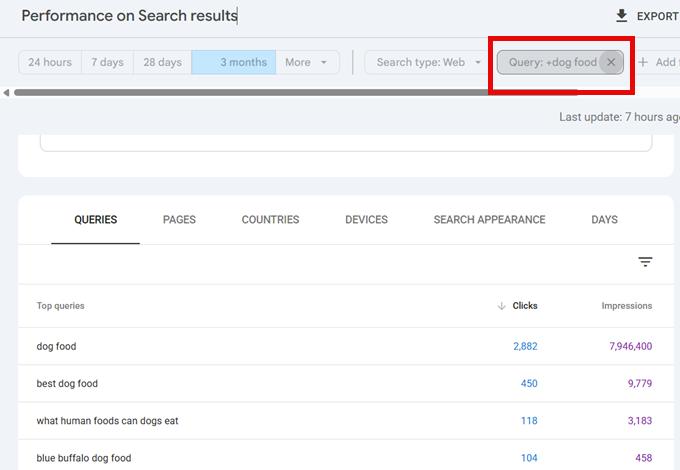Image resolution: width=680 pixels, height=470 pixels.
Task: Select the 3 months date range
Action: 233,62
